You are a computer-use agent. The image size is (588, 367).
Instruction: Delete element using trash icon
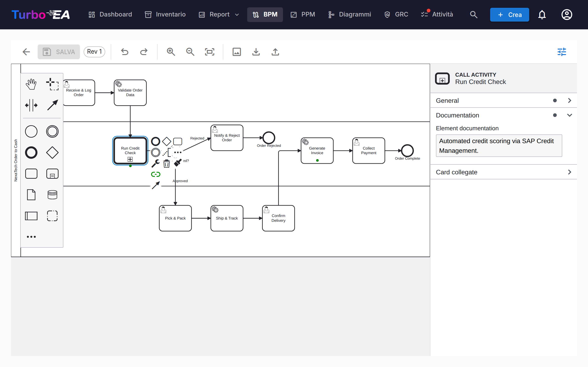(x=167, y=164)
